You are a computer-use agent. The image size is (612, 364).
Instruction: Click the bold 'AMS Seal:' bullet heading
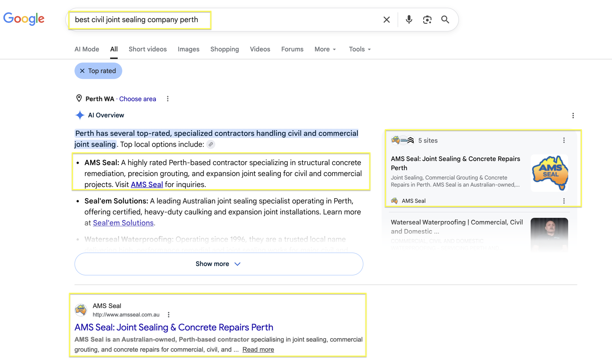pyautogui.click(x=102, y=163)
